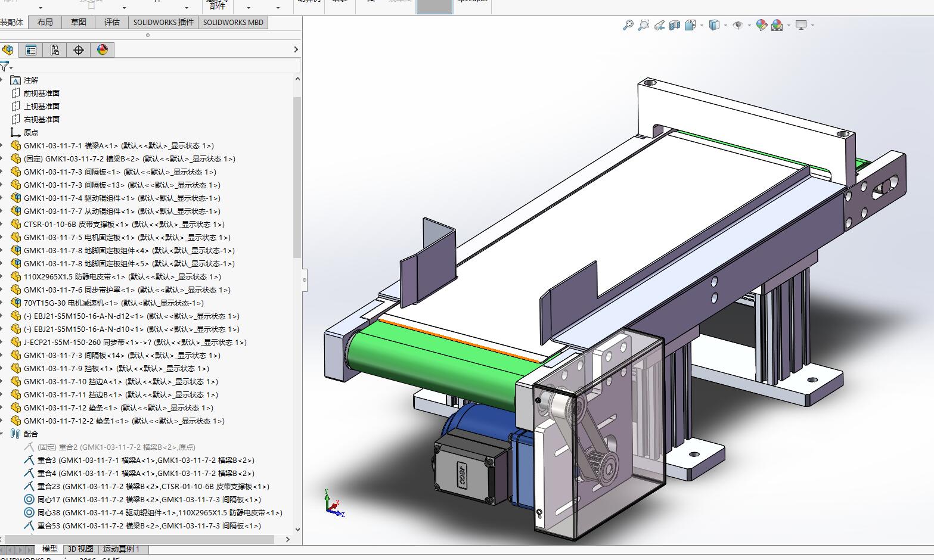Select CTSR-01-10-6B 皮带支撑板<1> in tree
934x560 pixels.
pyautogui.click(x=124, y=224)
